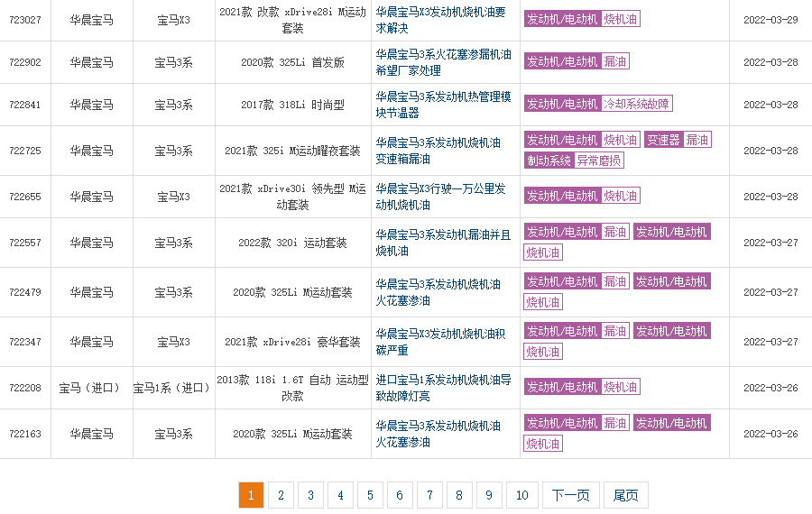Click model 2020款 325Li 首发版

click(292, 62)
